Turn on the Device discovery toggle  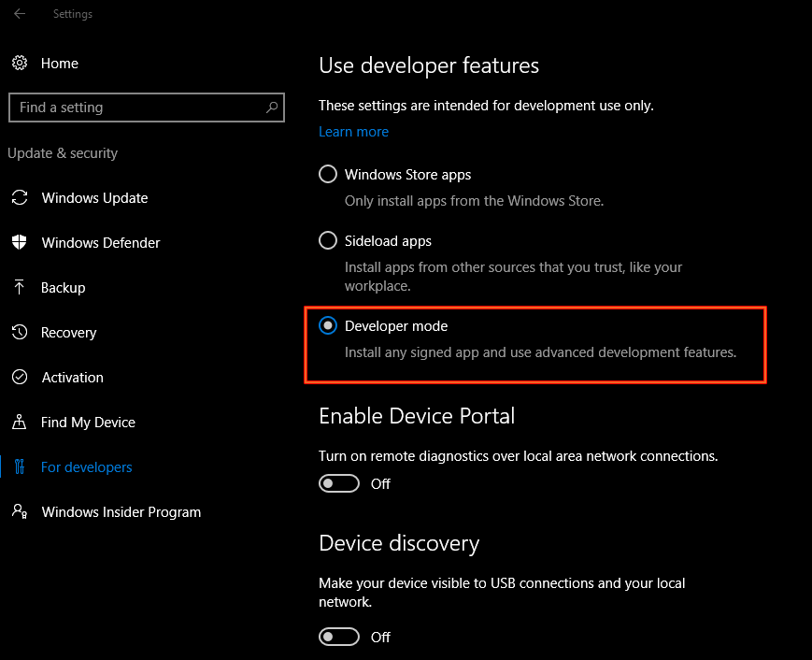[339, 637]
